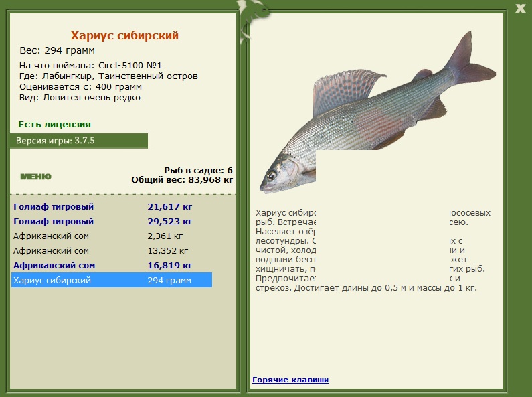Select Африканский сом 16,819 кг row
The height and width of the screenshot is (397, 532).
point(112,265)
